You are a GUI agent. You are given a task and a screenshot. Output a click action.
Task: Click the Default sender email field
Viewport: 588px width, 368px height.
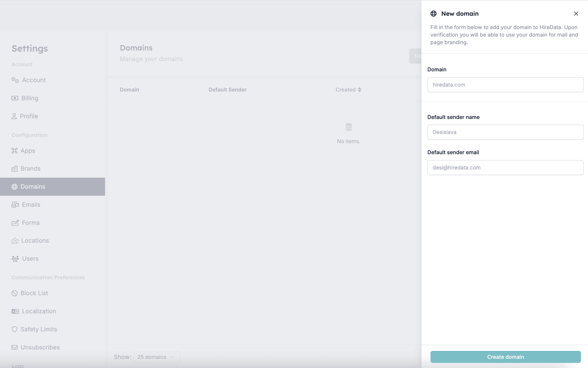pos(505,167)
